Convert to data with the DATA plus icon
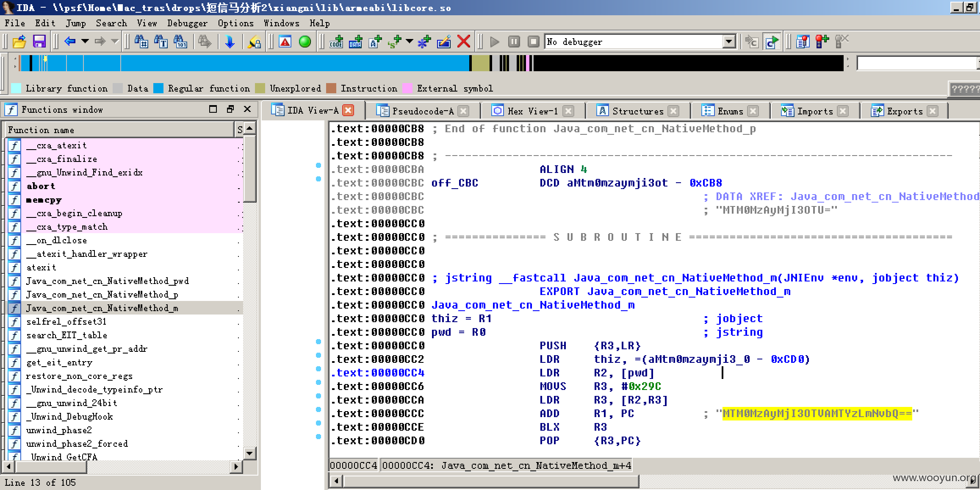 click(356, 42)
